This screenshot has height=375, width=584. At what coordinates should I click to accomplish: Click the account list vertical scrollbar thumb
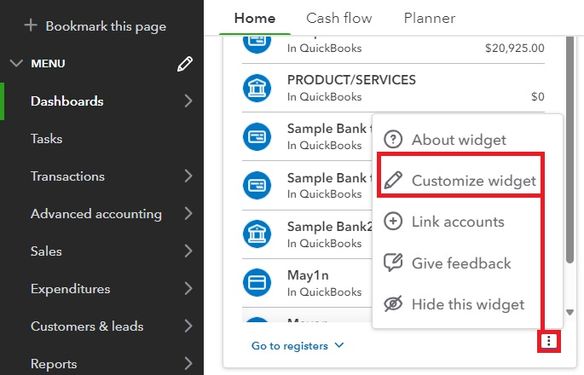[569, 150]
